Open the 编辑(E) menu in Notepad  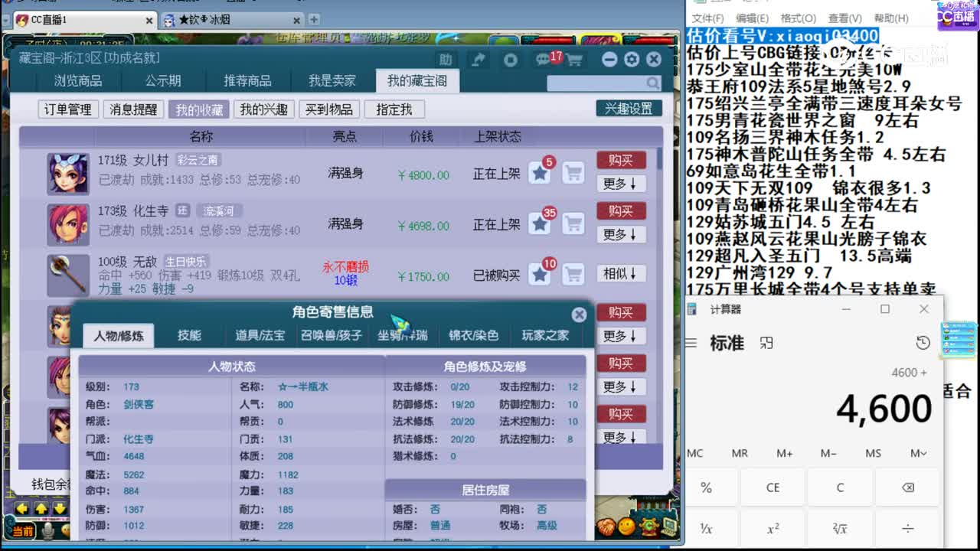click(x=753, y=18)
